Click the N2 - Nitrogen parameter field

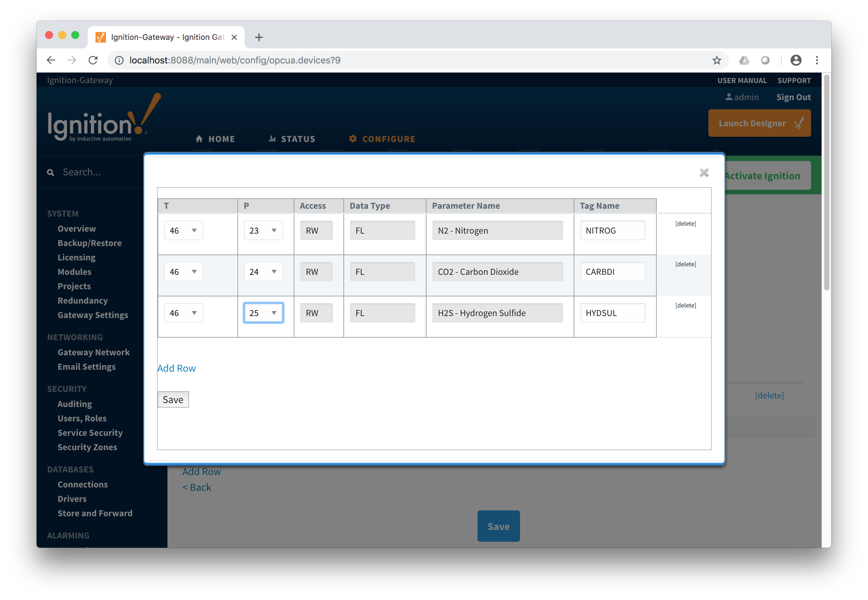click(497, 230)
